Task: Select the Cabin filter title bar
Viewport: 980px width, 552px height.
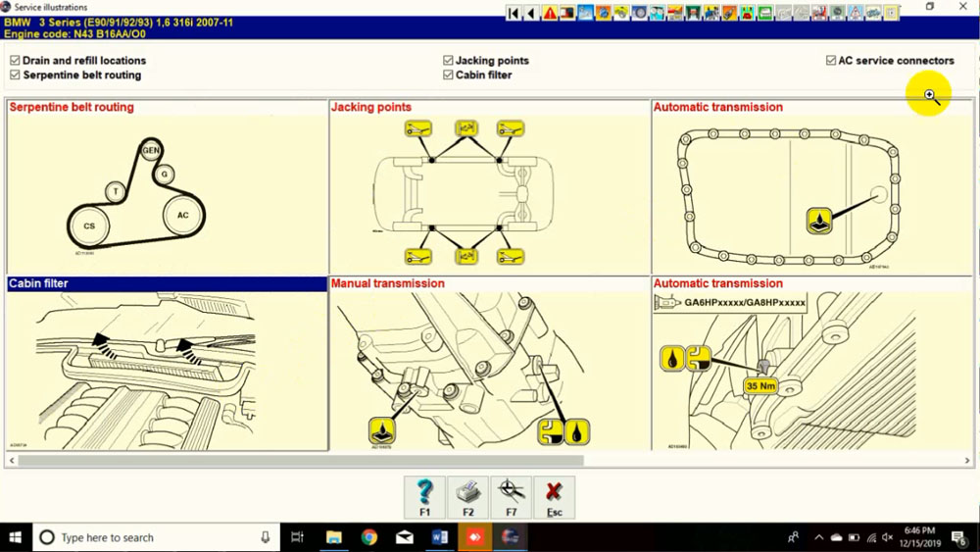Action: (168, 283)
